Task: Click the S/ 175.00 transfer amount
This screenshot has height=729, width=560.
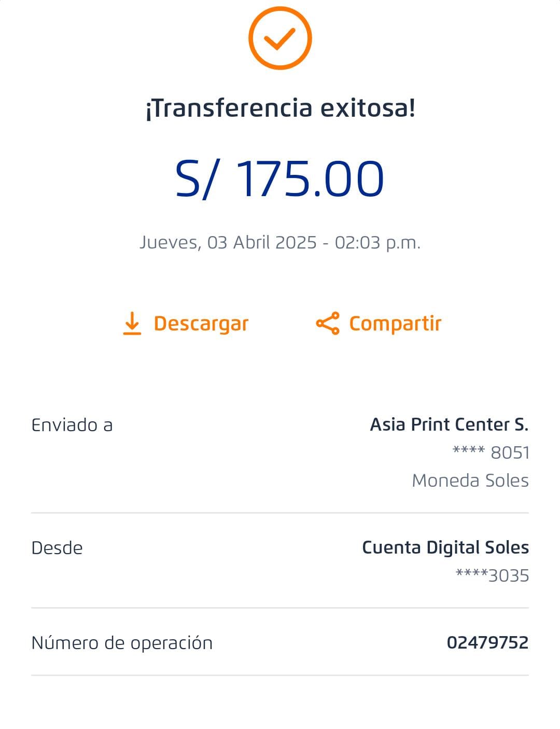Action: (280, 179)
